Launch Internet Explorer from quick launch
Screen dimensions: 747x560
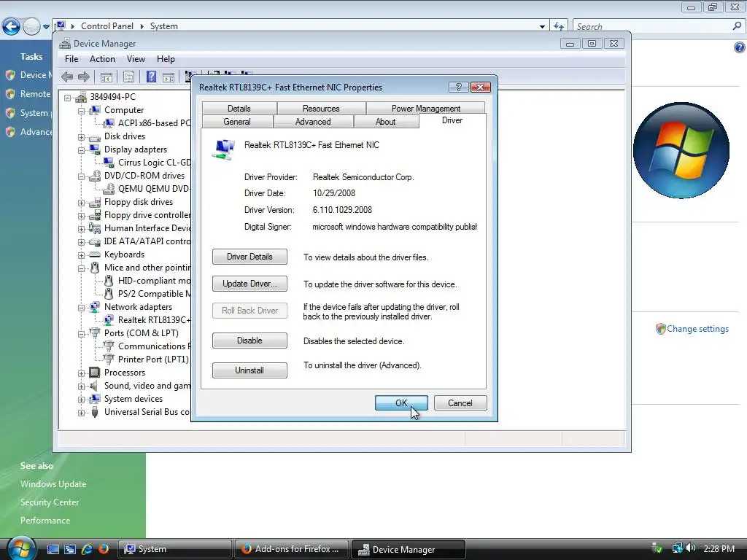86,549
